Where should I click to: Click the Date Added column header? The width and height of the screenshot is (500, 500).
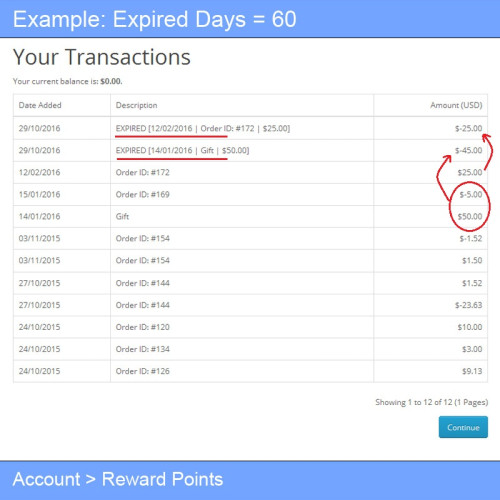click(x=40, y=105)
